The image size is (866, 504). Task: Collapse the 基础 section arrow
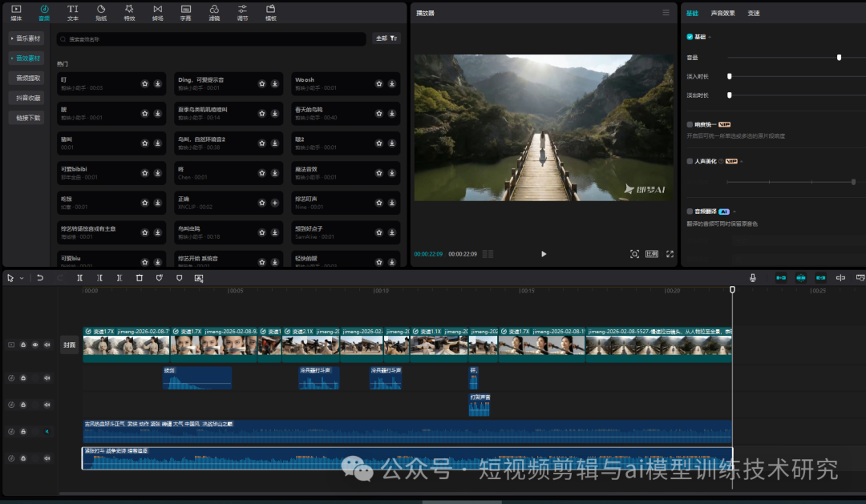710,37
